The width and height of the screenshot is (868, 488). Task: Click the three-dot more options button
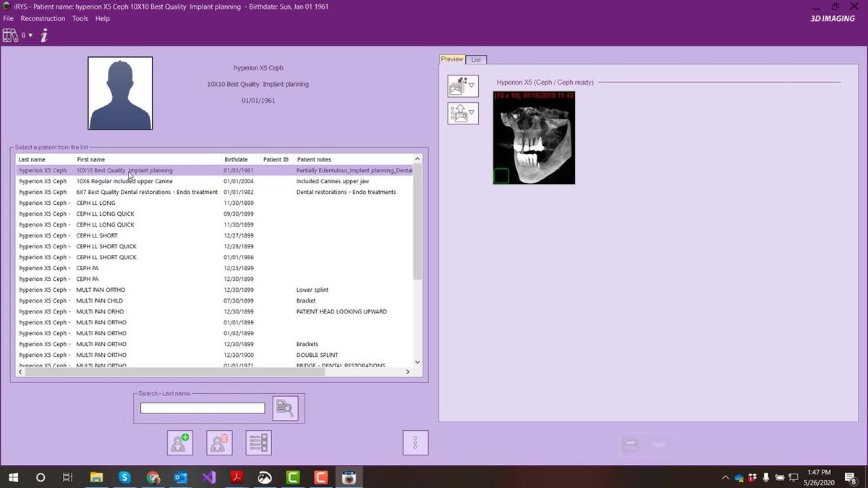click(x=415, y=442)
